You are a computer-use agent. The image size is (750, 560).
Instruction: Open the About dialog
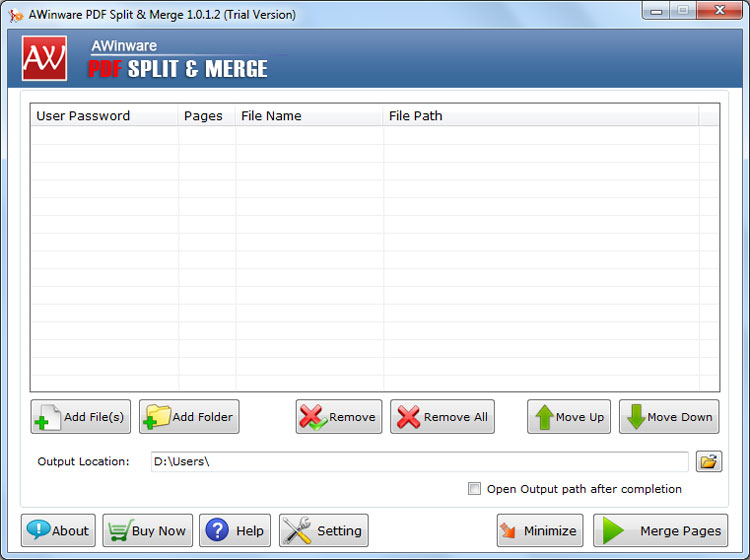coord(58,530)
